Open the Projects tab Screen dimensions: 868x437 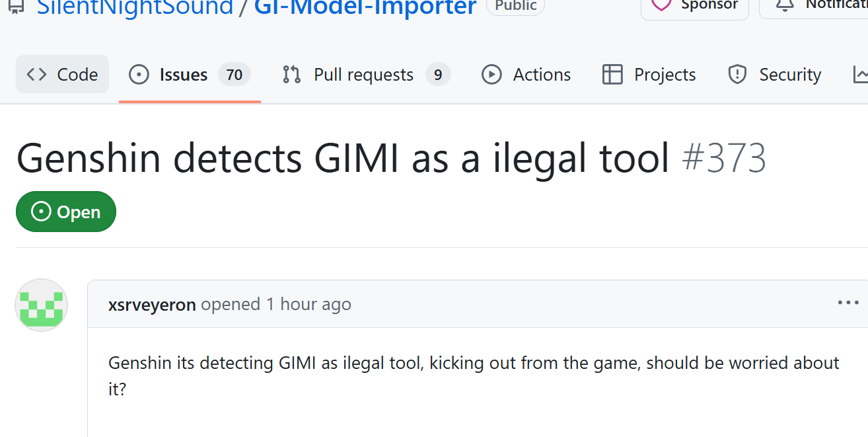click(x=649, y=75)
